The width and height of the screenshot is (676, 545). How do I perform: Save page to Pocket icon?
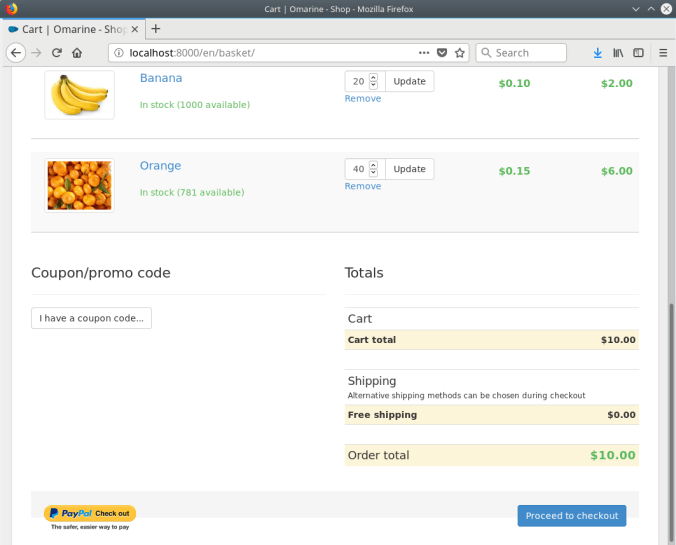442,53
